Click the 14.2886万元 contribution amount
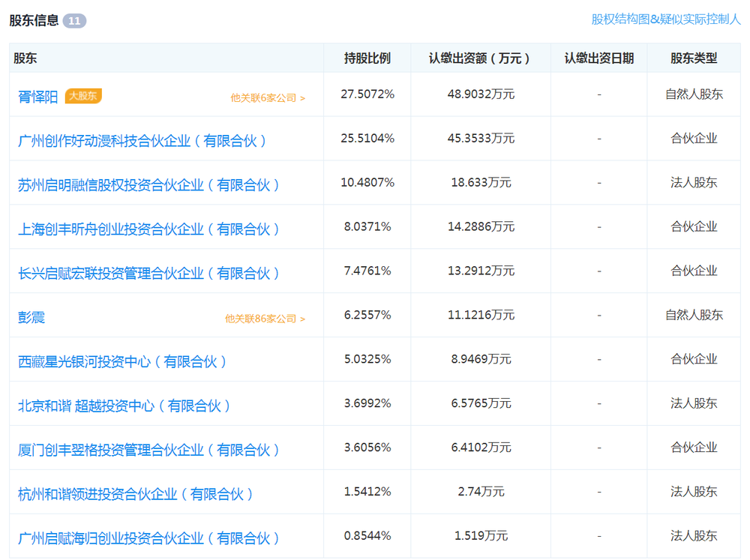This screenshot has width=750, height=560. (x=481, y=226)
